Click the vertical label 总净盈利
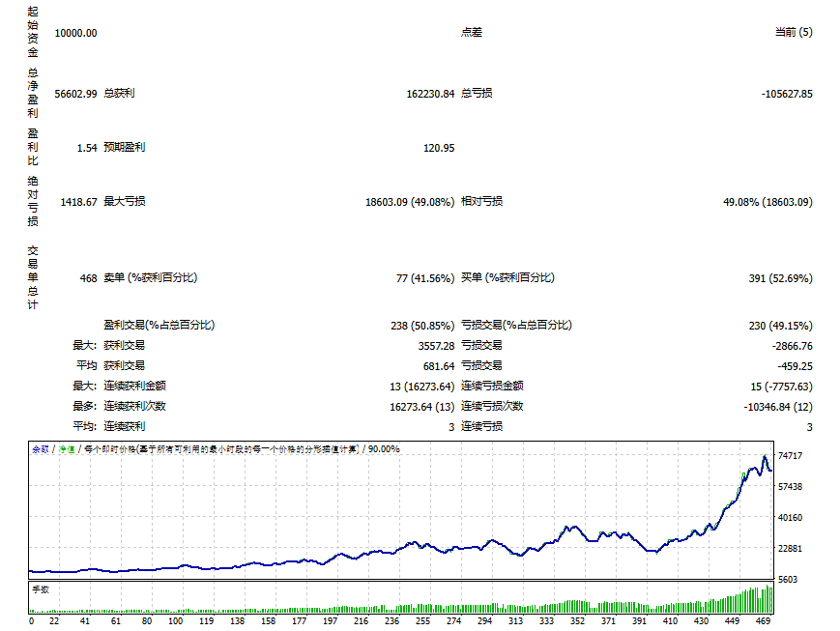The height and width of the screenshot is (631, 840). click(33, 93)
